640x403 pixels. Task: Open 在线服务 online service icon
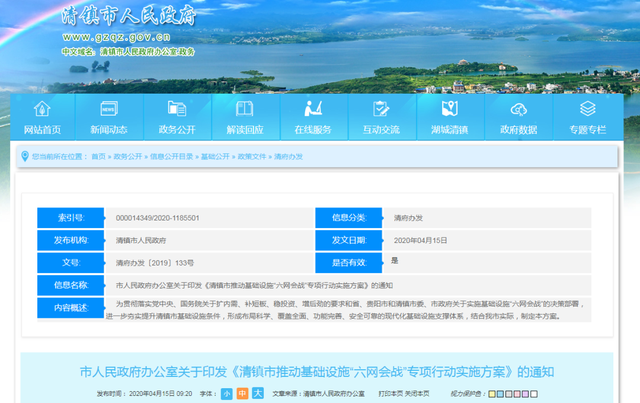pyautogui.click(x=313, y=109)
